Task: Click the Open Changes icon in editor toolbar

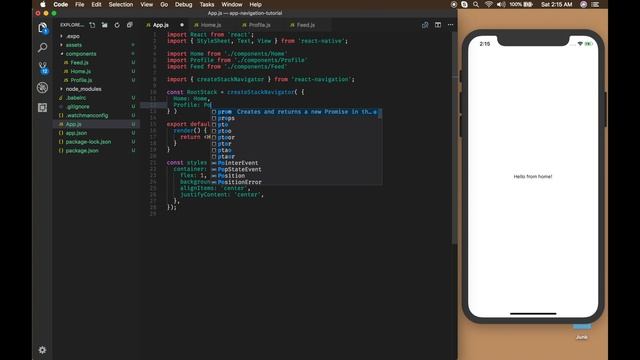Action: (425, 25)
